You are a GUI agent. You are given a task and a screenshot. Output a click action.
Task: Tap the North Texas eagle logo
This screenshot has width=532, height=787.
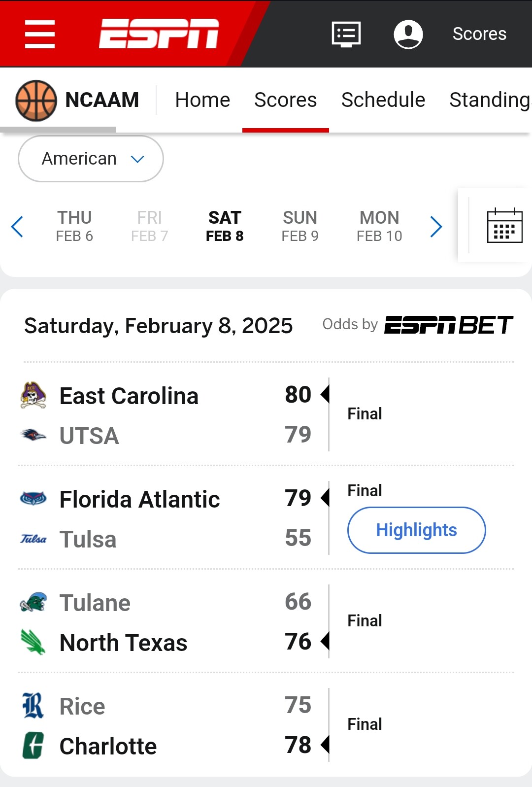point(33,642)
